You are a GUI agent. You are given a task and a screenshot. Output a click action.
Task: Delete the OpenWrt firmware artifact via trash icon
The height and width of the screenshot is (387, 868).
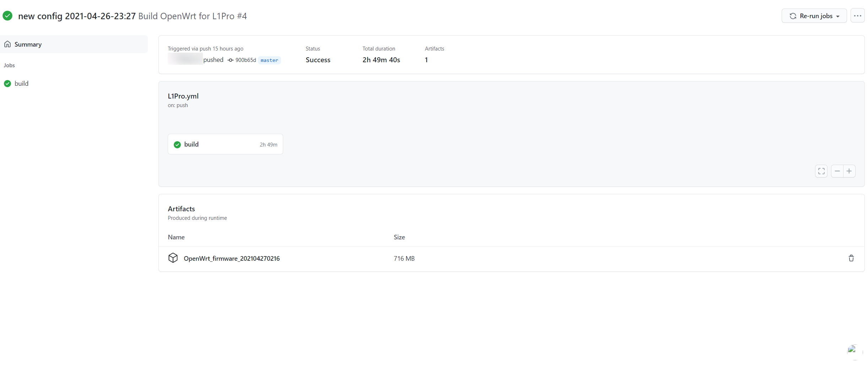coord(851,258)
